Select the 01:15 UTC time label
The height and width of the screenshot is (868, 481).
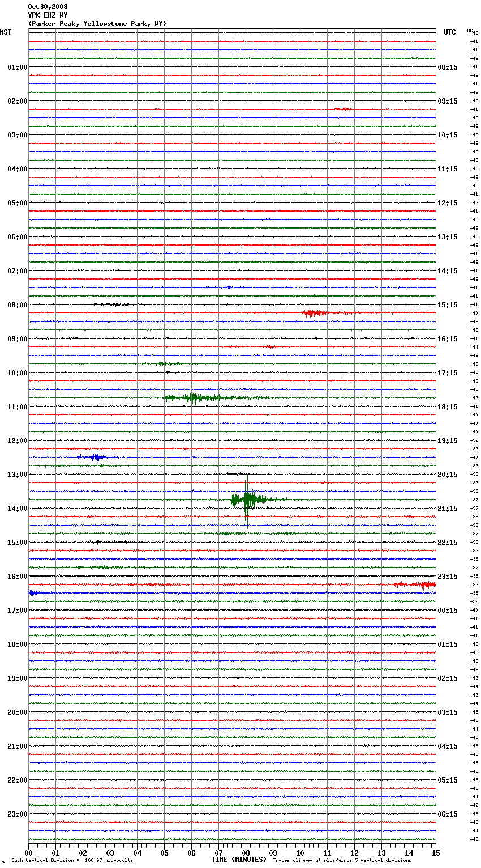[x=448, y=644]
